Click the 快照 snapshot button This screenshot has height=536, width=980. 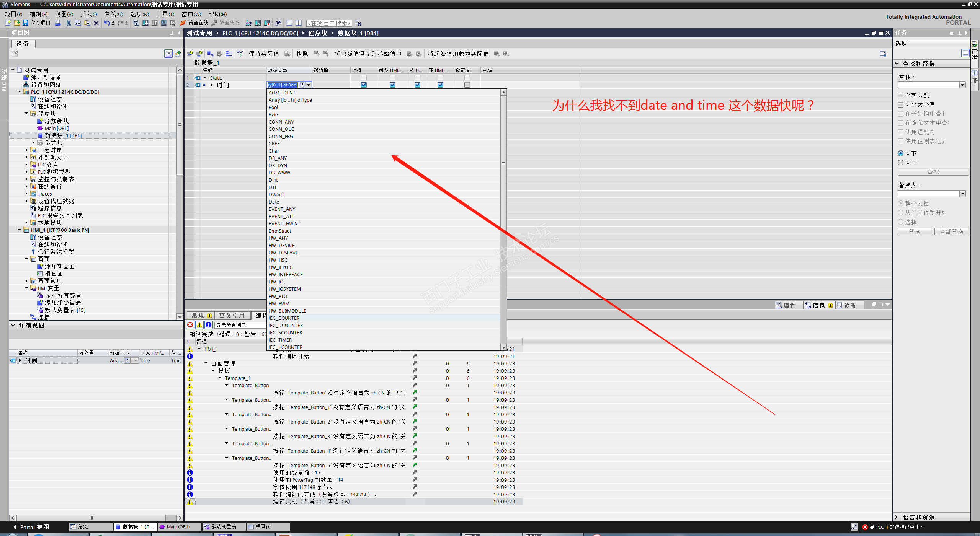click(x=302, y=54)
